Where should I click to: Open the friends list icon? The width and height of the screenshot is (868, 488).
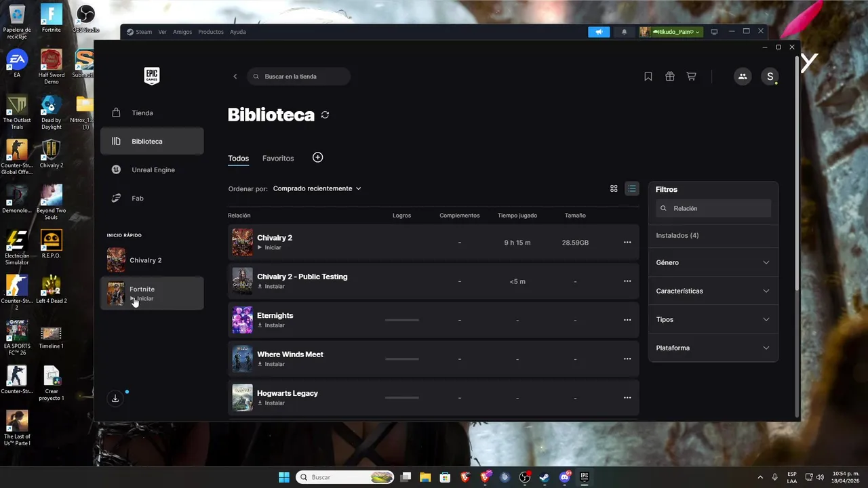pyautogui.click(x=743, y=77)
